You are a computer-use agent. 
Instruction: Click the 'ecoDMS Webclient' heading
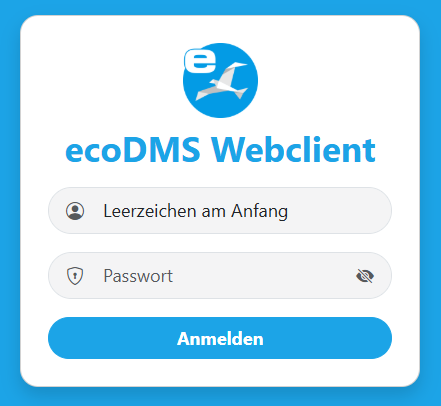point(220,150)
